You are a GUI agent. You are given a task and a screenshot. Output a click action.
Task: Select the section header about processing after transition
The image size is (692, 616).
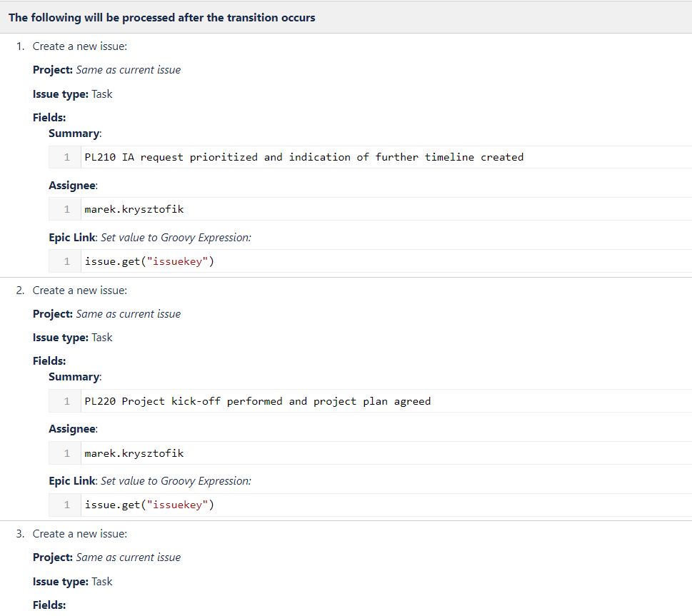point(161,18)
